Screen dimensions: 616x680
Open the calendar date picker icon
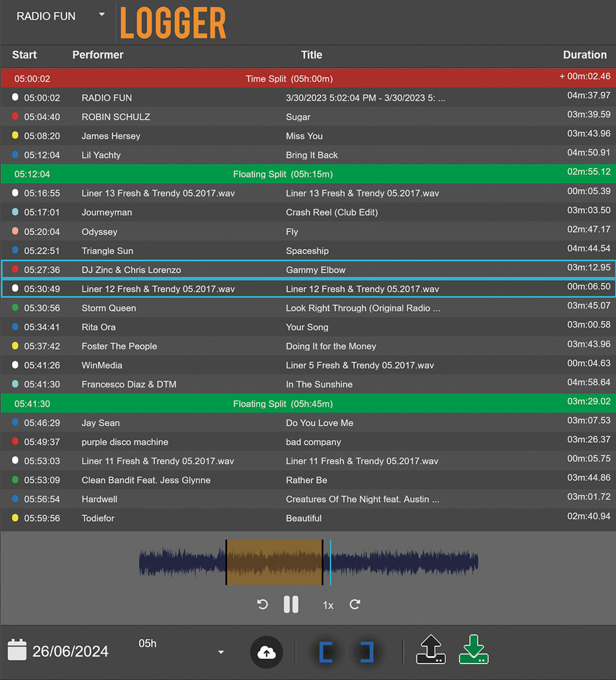(17, 650)
